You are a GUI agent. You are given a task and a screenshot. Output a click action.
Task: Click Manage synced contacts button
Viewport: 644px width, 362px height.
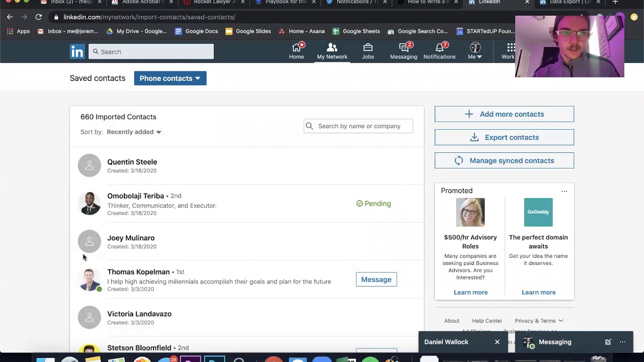pyautogui.click(x=504, y=160)
